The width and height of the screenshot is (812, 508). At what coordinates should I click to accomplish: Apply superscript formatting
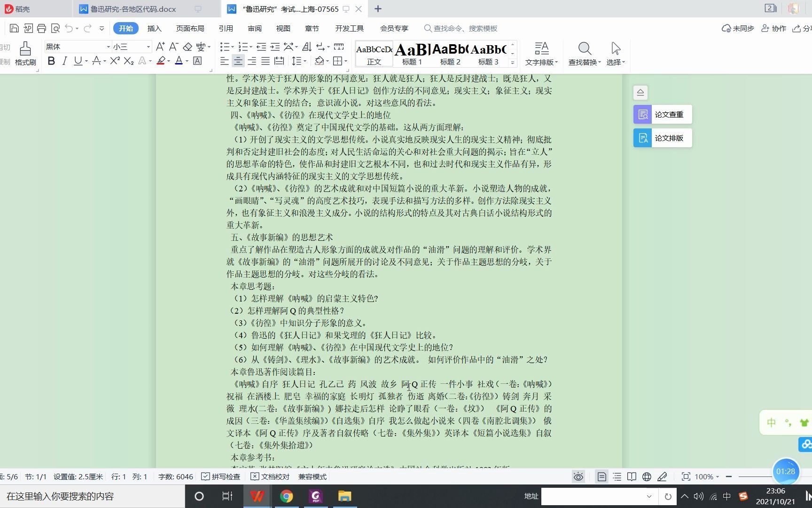[x=115, y=61]
